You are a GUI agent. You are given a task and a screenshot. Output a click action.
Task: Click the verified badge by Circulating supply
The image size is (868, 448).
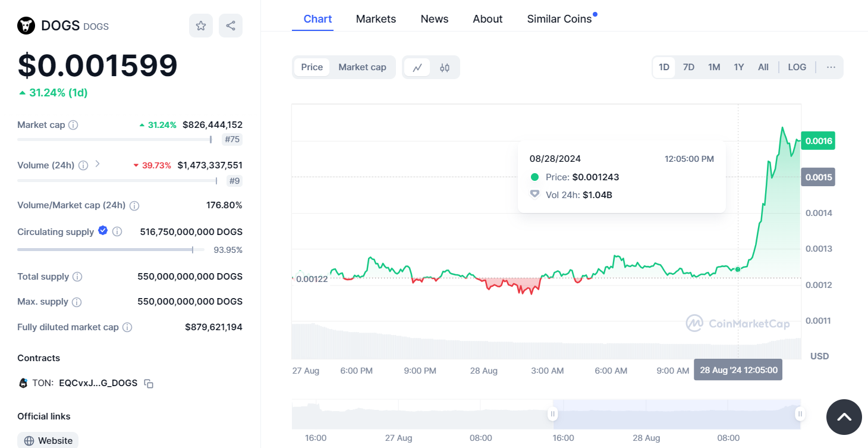(x=103, y=231)
